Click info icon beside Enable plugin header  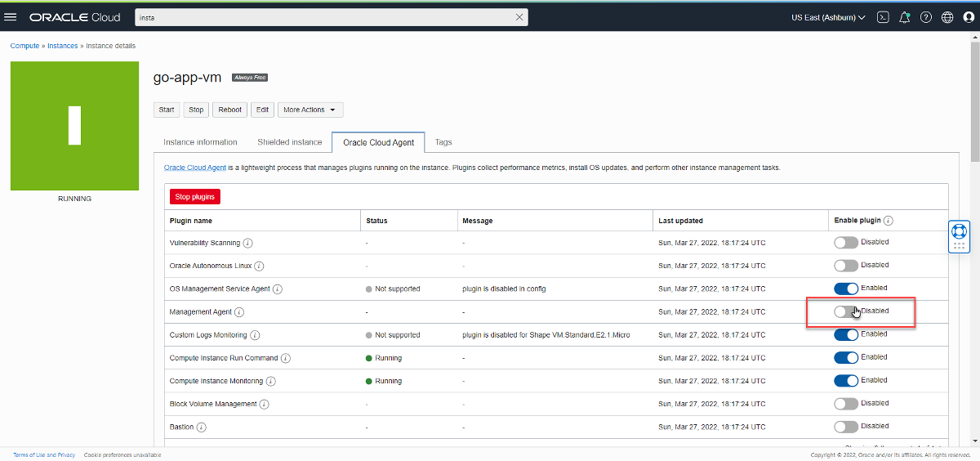[888, 221]
